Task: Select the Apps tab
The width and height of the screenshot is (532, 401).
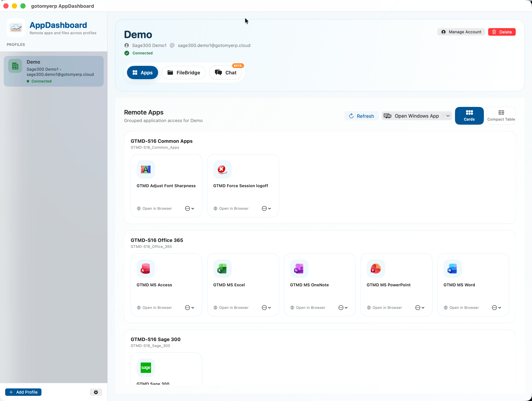Action: point(142,73)
